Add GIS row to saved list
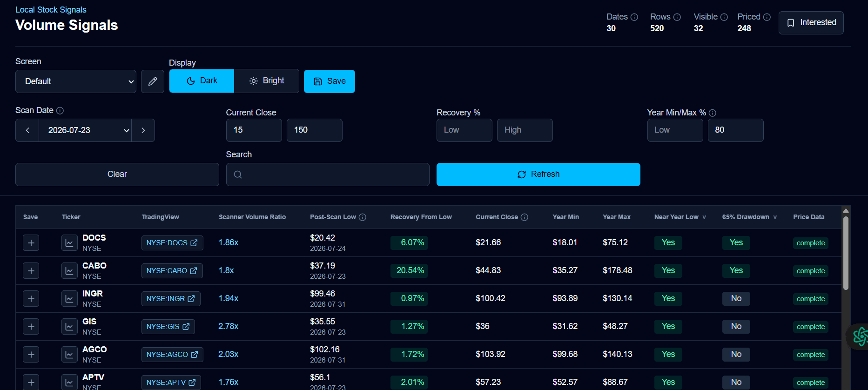This screenshot has height=390, width=868. click(31, 327)
